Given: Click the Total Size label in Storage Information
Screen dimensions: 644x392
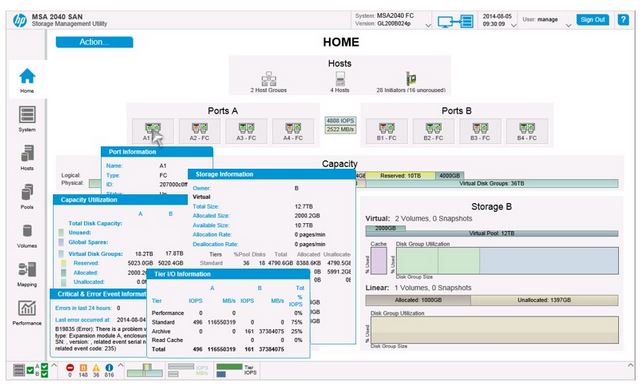Looking at the screenshot, I should tap(206, 206).
